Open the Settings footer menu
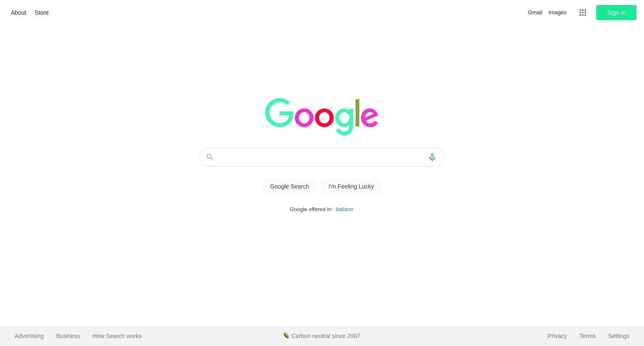 [618, 336]
